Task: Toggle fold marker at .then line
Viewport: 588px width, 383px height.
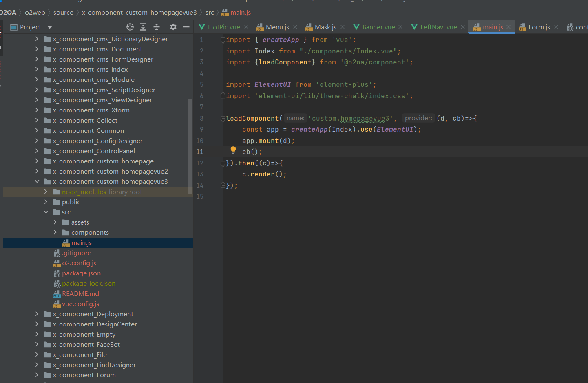Action: tap(223, 163)
